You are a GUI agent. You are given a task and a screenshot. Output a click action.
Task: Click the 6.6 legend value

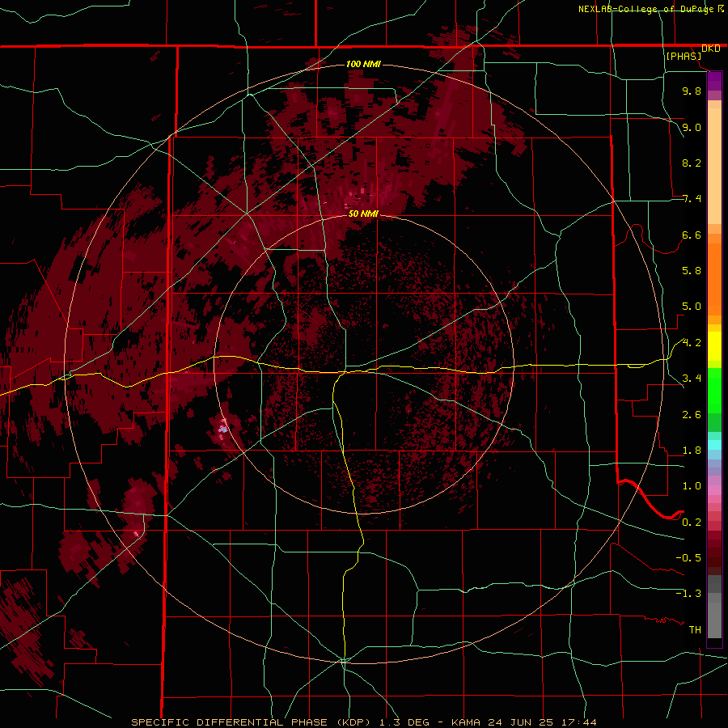coord(692,235)
